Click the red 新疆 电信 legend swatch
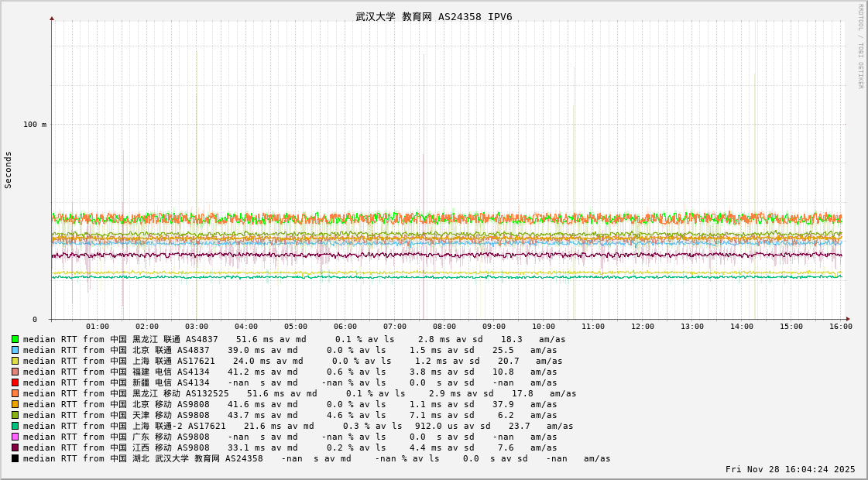The height and width of the screenshot is (480, 868). click(x=15, y=382)
